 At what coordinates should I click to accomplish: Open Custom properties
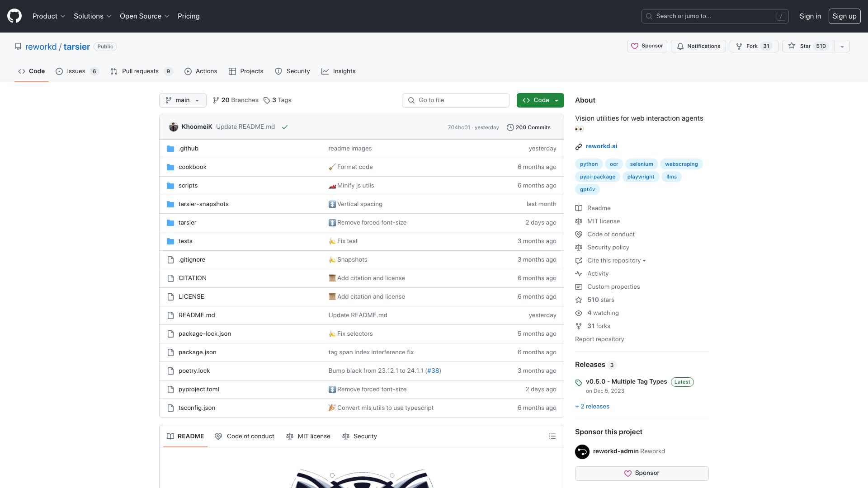[613, 286]
